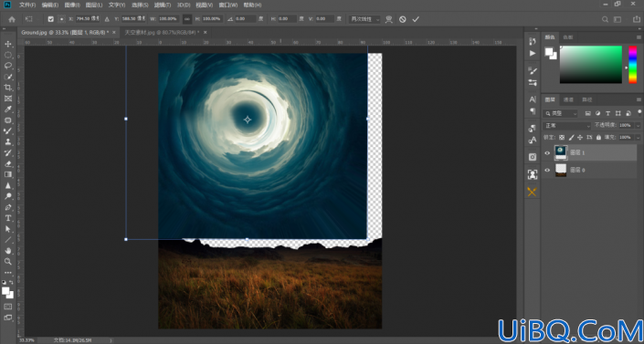Open the 文件(F) menu
The height and width of the screenshot is (344, 644).
pos(27,5)
